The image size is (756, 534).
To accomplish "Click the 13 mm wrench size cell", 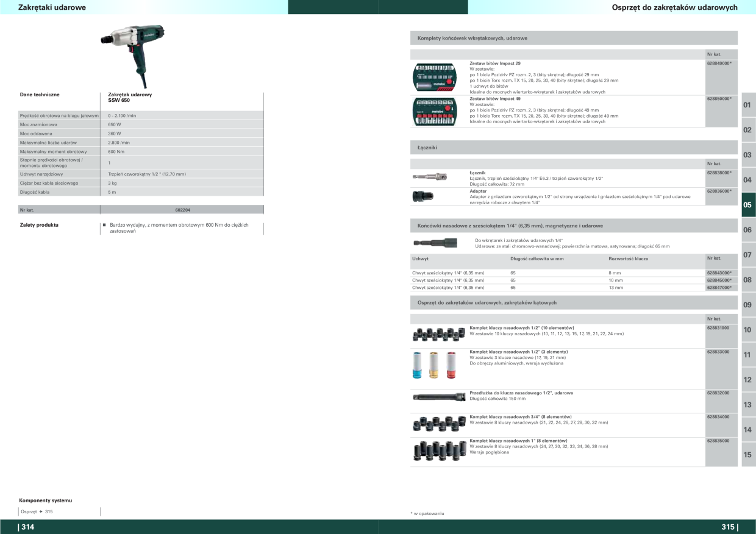I will (x=616, y=288).
